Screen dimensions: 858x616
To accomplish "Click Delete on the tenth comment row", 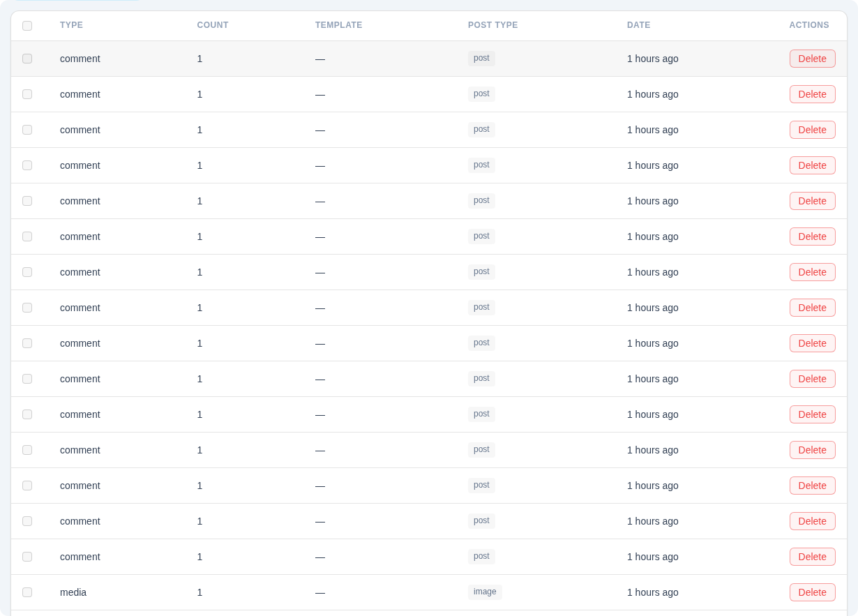I will pyautogui.click(x=812, y=379).
